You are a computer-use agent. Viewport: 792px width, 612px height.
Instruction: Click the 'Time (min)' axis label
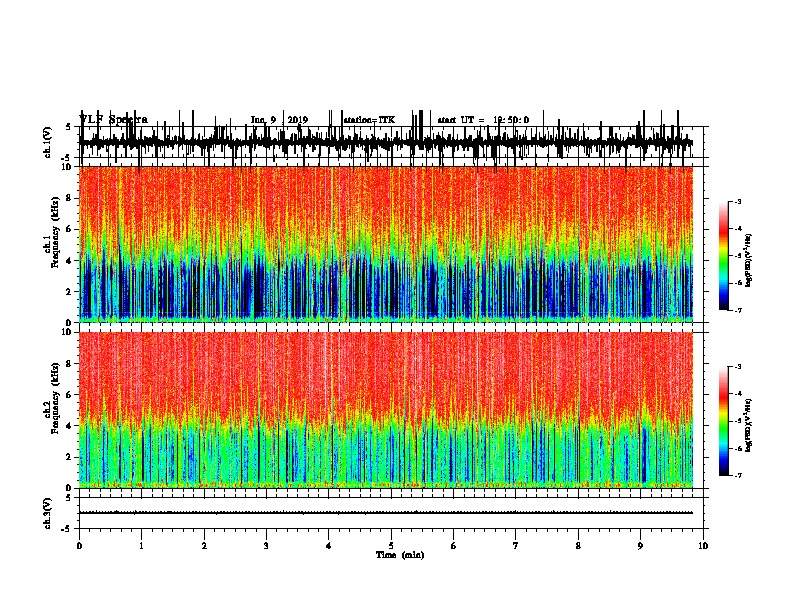(x=400, y=555)
